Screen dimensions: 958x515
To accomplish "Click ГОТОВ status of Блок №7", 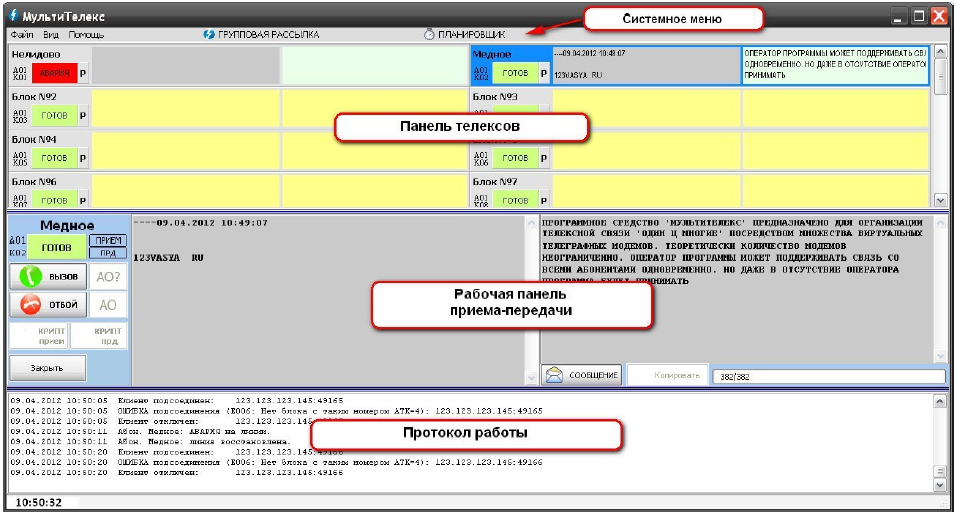I will click(515, 200).
